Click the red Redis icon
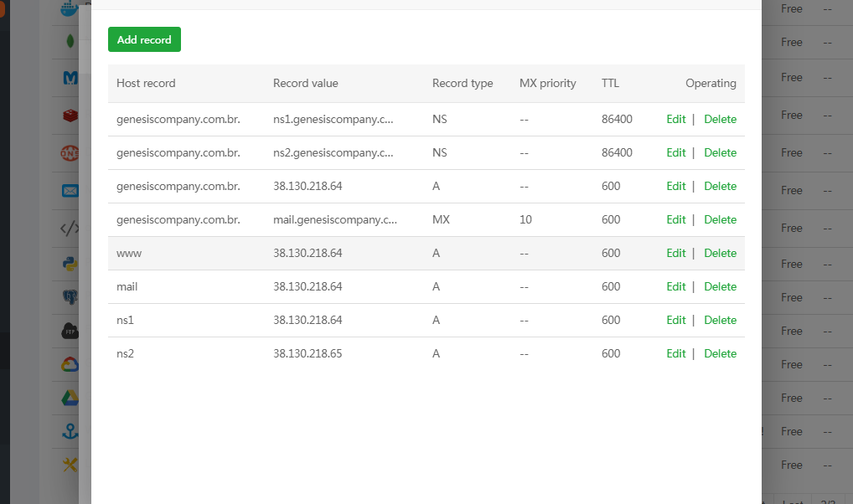The height and width of the screenshot is (504, 853). click(x=70, y=116)
